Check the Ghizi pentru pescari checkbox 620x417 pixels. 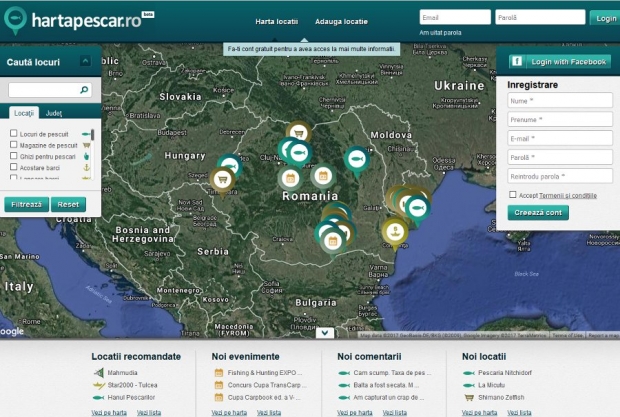(13, 155)
